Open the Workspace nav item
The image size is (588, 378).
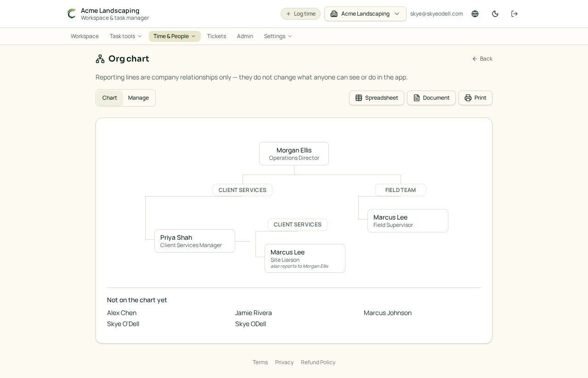[x=85, y=36]
